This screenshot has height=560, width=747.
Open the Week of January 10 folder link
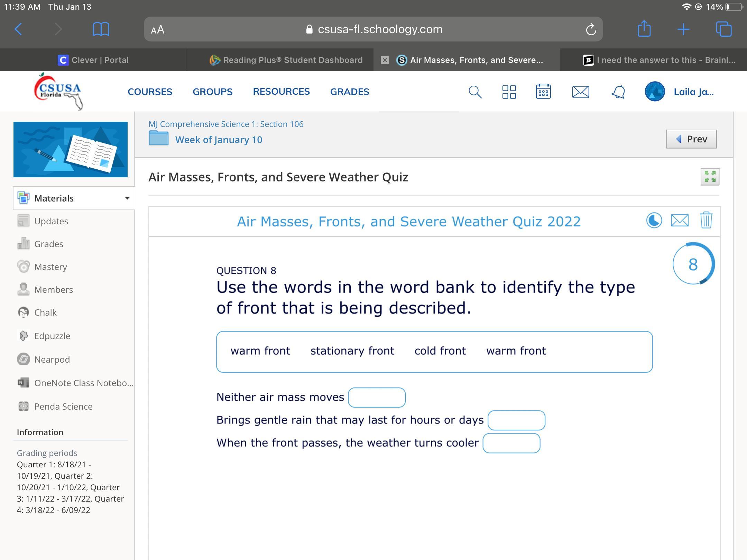[219, 140]
